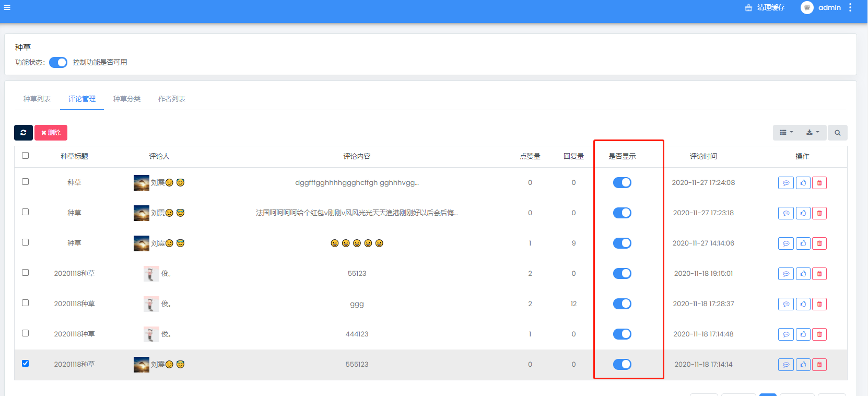Click the 清理缓存 clear cache icon
This screenshot has width=868, height=396.
[748, 8]
